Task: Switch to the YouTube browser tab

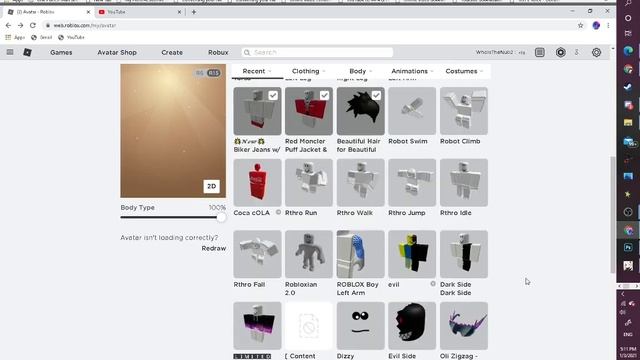Action: pyautogui.click(x=139, y=12)
